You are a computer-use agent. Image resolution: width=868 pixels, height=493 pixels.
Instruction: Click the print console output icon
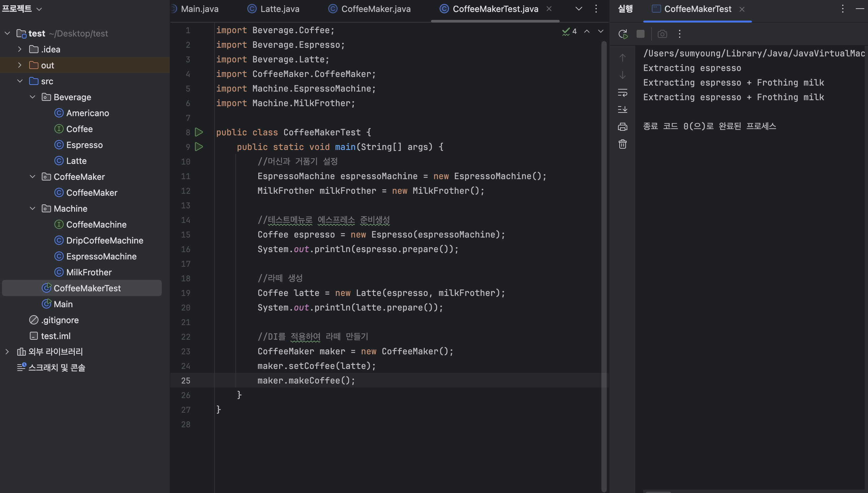click(622, 127)
